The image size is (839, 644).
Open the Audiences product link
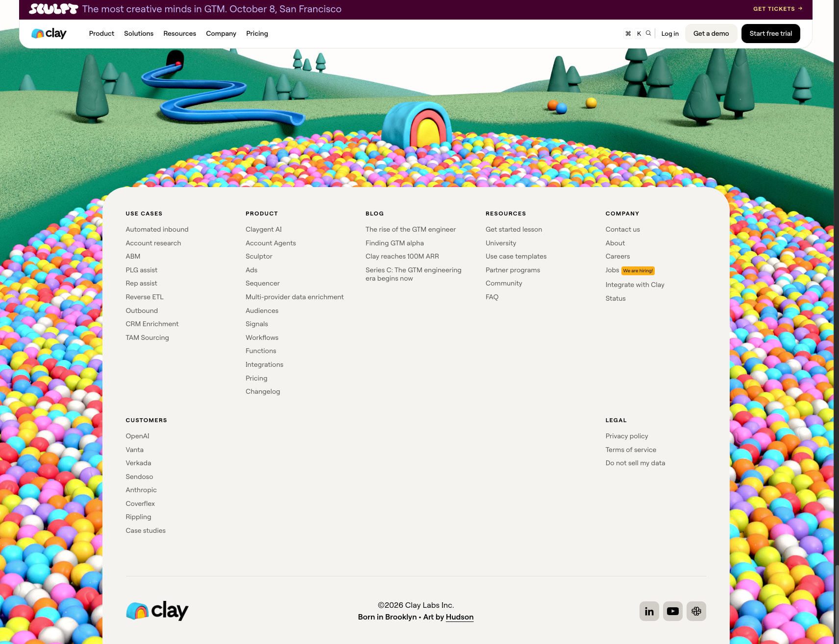pos(262,310)
